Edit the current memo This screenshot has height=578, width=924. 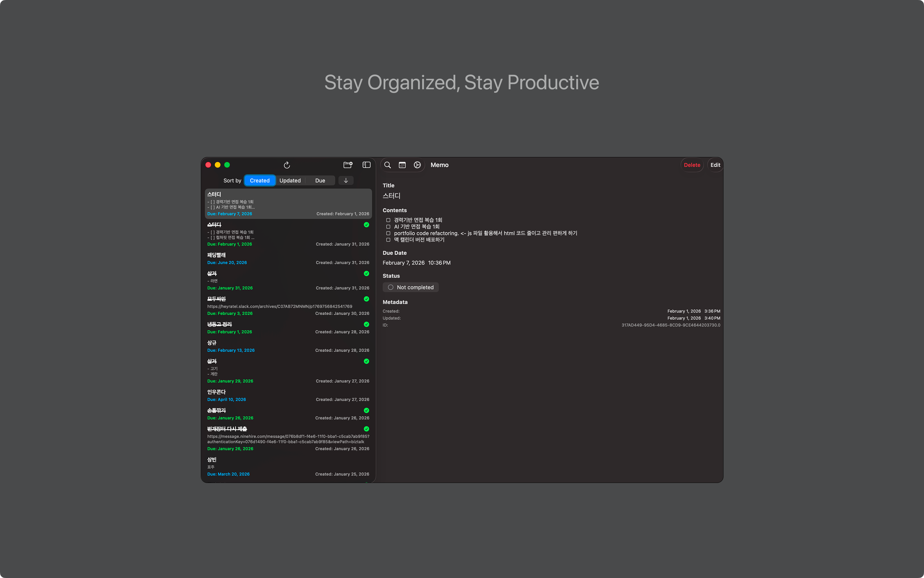pos(715,165)
